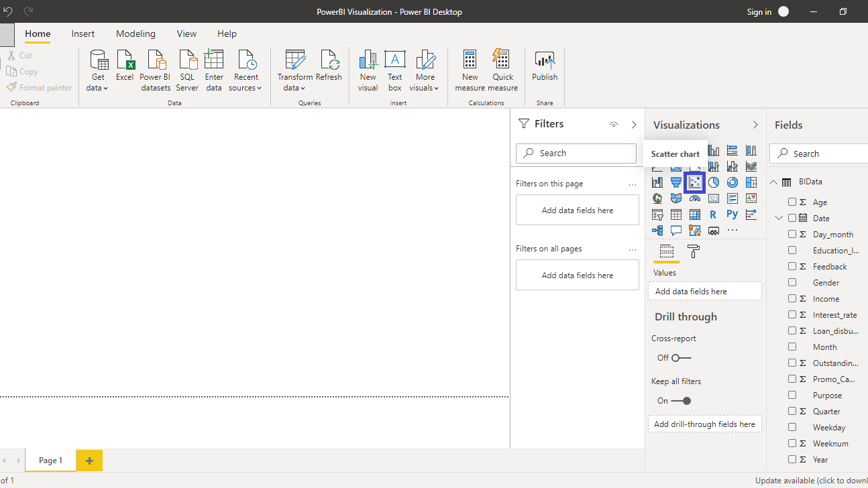868x488 pixels.
Task: Open the Modeling tab
Action: (135, 34)
